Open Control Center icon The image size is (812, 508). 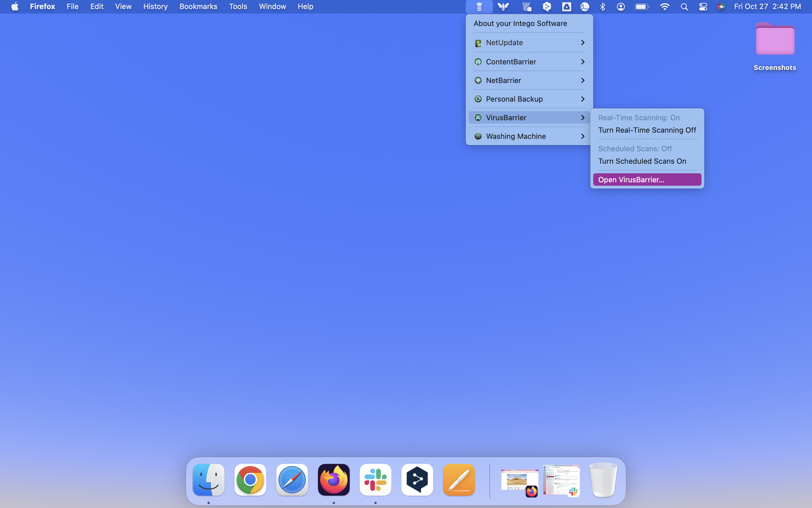click(703, 7)
